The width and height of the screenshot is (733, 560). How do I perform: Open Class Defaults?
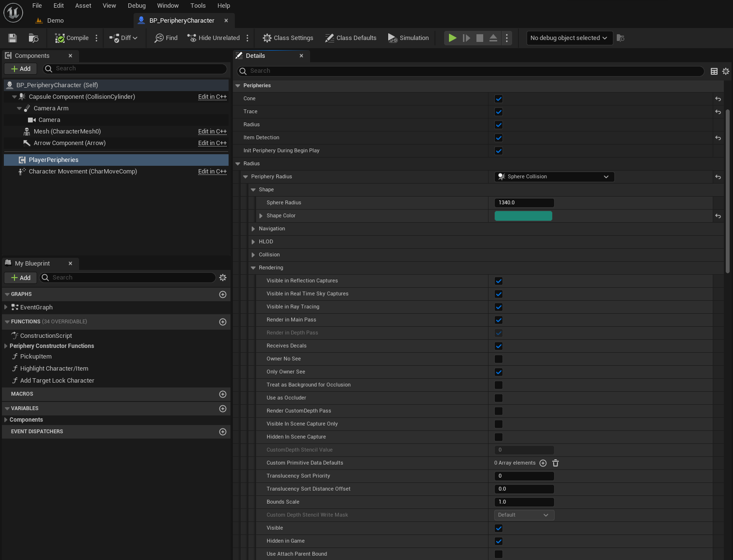pyautogui.click(x=351, y=38)
